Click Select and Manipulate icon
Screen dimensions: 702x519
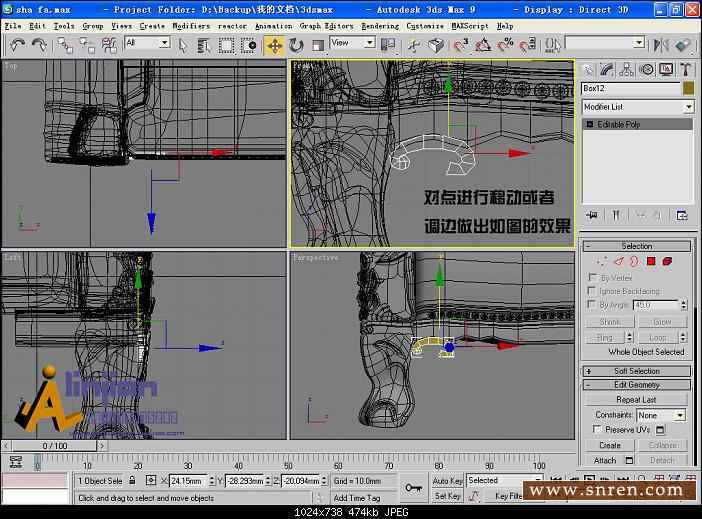(x=414, y=45)
